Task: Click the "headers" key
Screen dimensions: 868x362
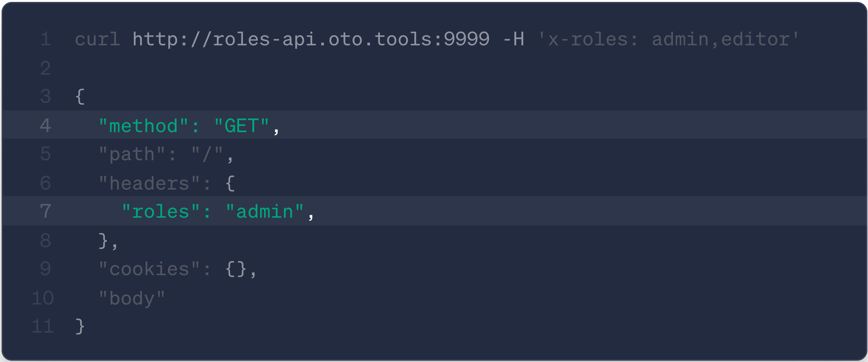Action: pyautogui.click(x=149, y=183)
